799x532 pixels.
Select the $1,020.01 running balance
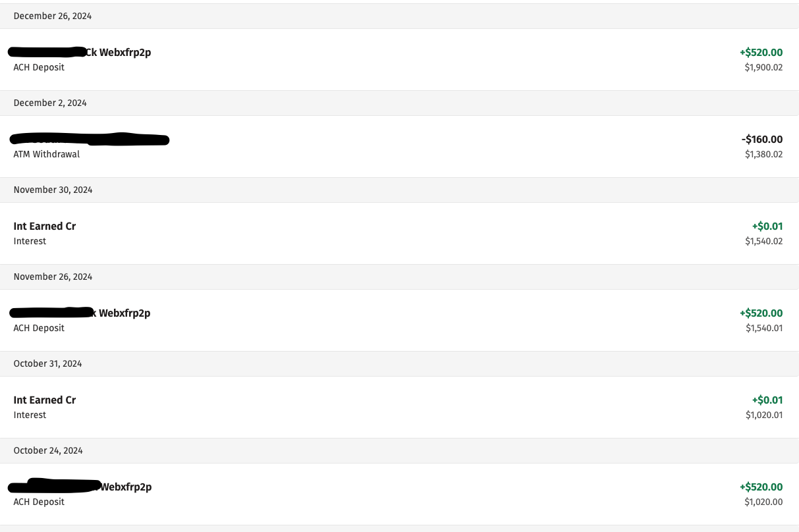(763, 415)
